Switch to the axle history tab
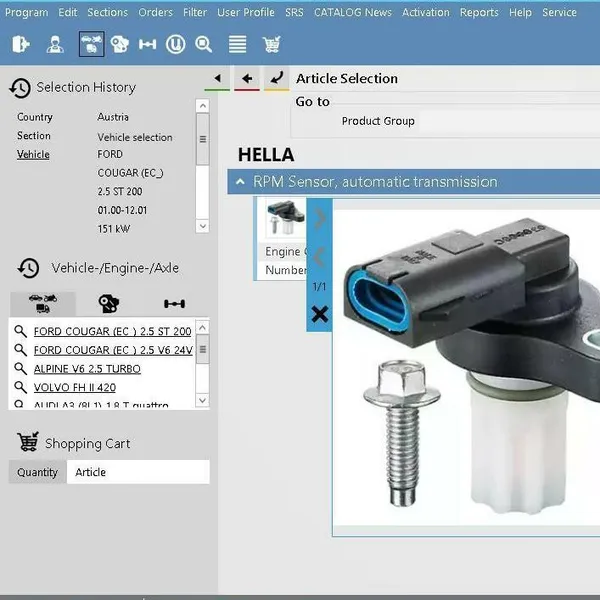Screen dimensions: 600x600 [174, 303]
